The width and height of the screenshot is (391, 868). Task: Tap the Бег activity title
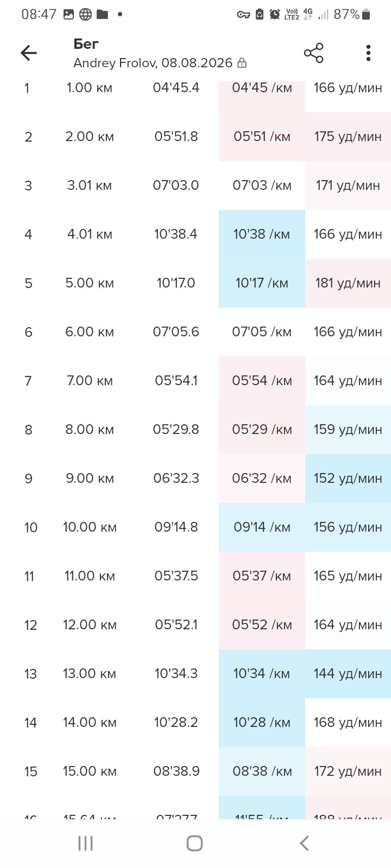[x=86, y=44]
